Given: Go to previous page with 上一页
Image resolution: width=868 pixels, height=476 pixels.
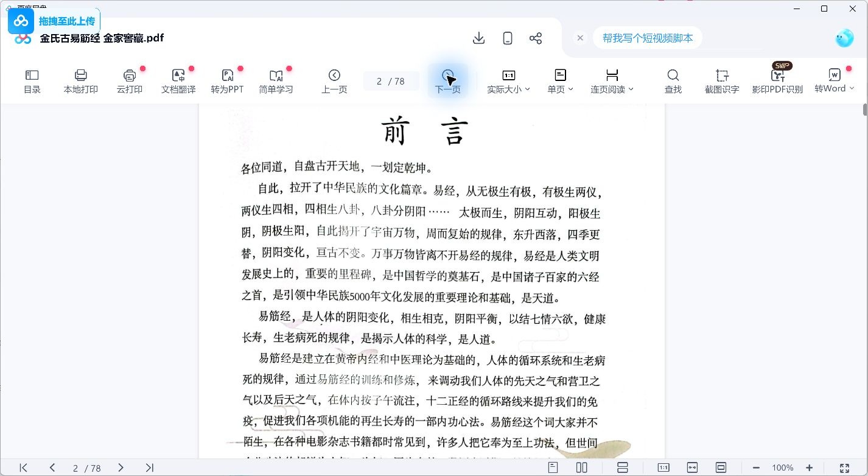Looking at the screenshot, I should tap(334, 82).
